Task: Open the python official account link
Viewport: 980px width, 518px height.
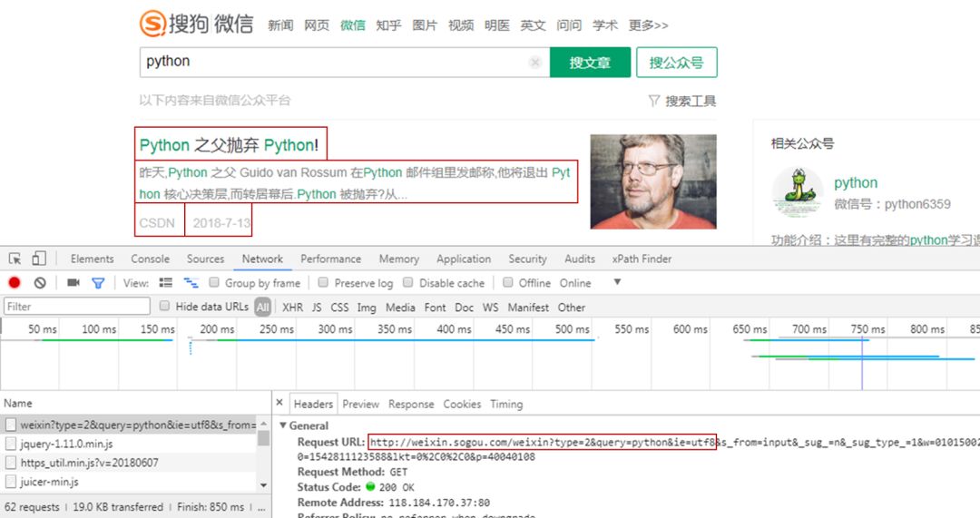Action: tap(856, 183)
